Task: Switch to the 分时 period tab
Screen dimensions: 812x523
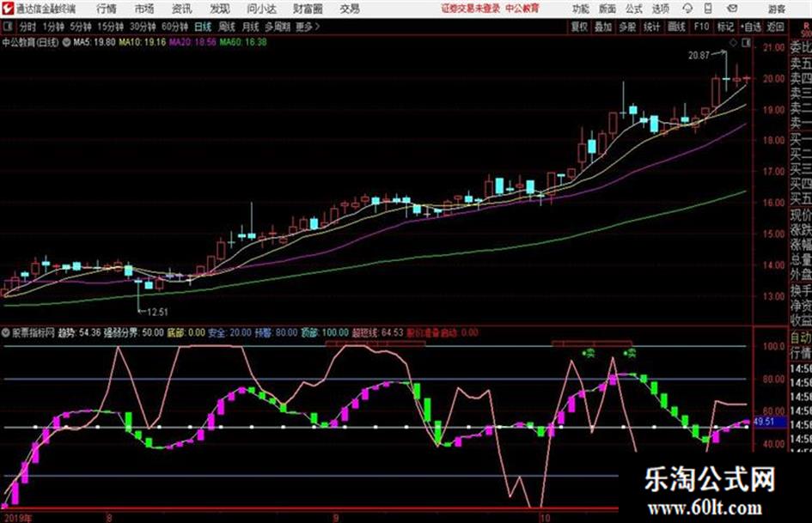Action: coord(27,27)
